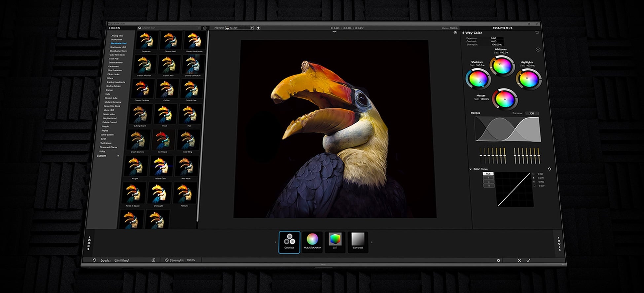
Task: Toggle the Ranges Preview Off switch
Action: point(532,113)
